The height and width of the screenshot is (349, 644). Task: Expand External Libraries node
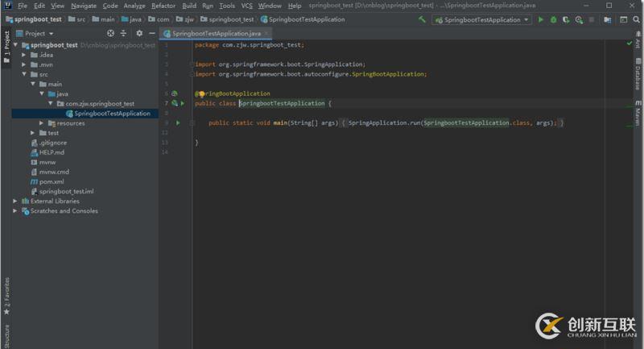point(15,201)
